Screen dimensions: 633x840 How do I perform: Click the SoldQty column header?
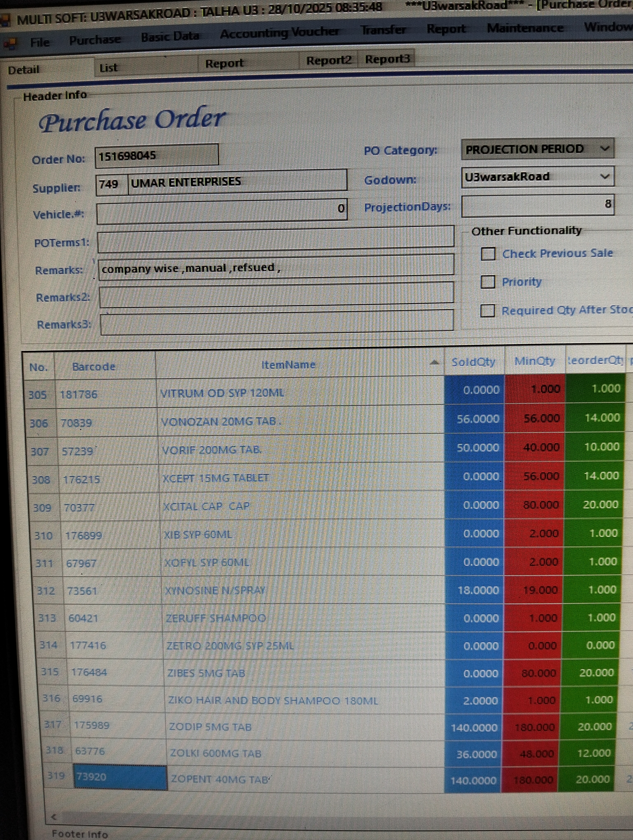(x=474, y=362)
